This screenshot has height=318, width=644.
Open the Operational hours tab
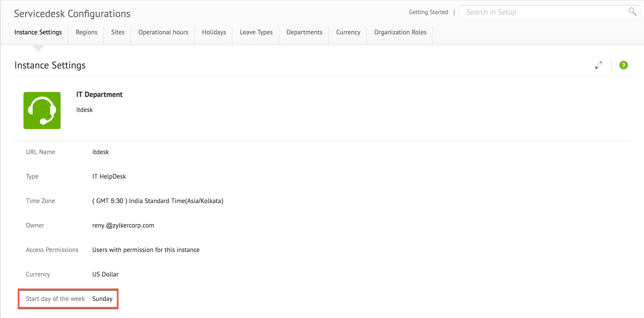[163, 32]
